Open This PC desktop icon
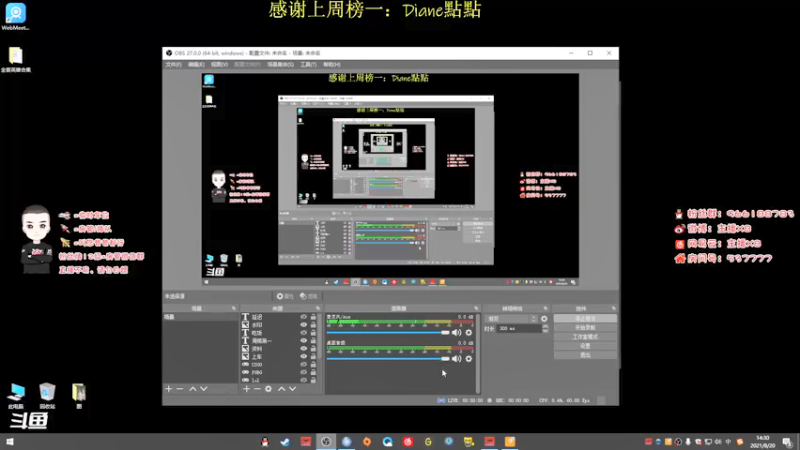Screen dimensions: 800x450 pyautogui.click(x=16, y=396)
